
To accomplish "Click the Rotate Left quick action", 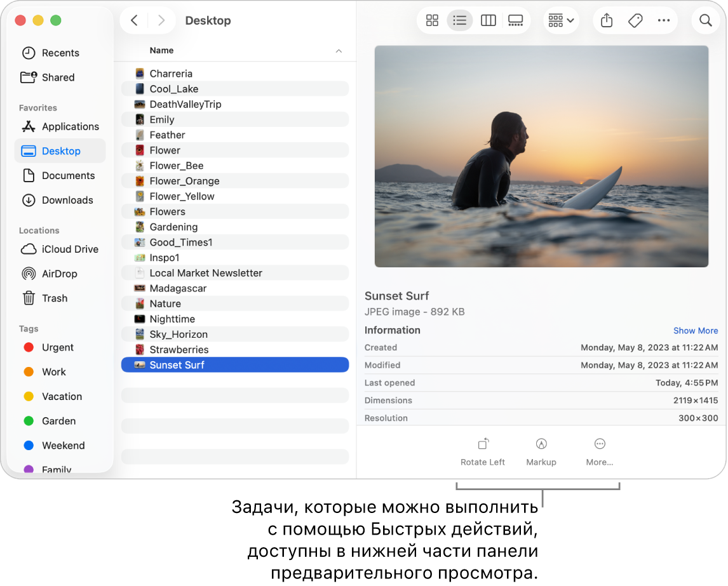I will 483,451.
